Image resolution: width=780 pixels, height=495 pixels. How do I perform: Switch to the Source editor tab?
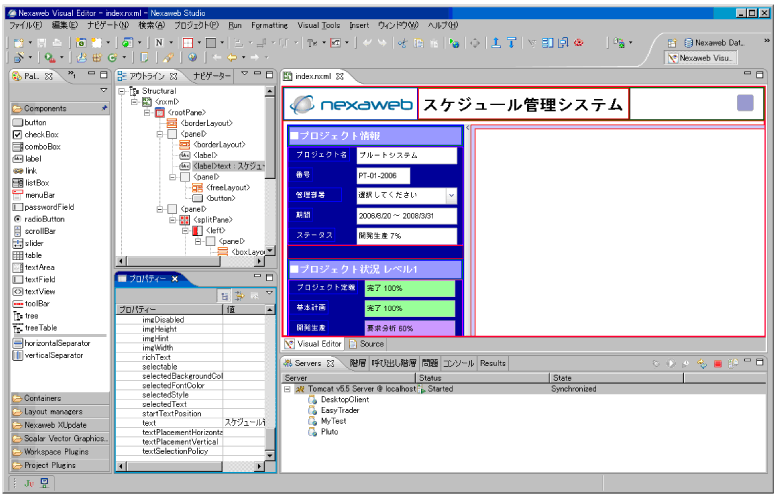[x=366, y=344]
